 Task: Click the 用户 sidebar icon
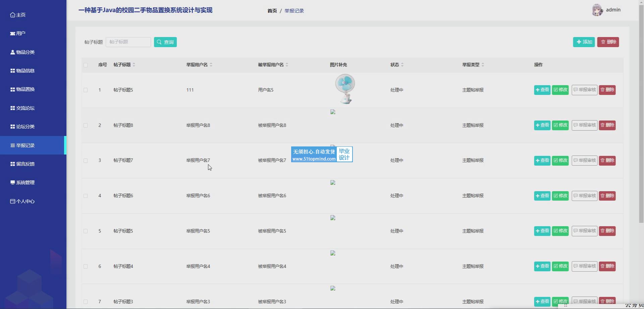[x=12, y=34]
